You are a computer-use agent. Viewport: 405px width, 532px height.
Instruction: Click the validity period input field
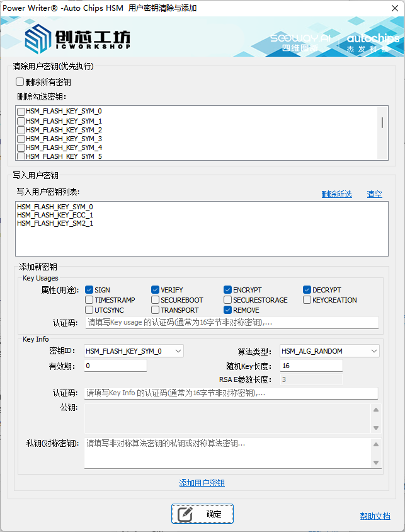[x=115, y=366]
